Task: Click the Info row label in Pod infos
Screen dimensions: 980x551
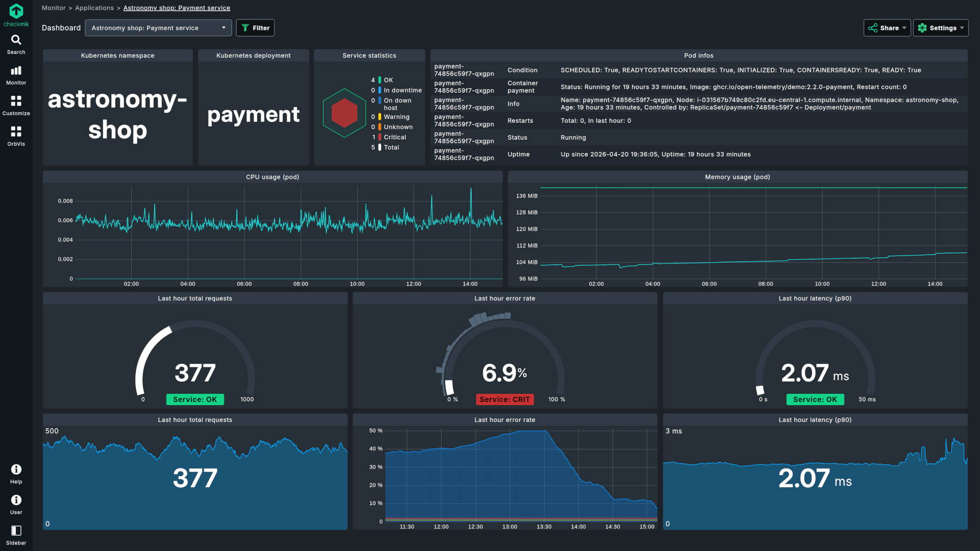Action: click(513, 104)
